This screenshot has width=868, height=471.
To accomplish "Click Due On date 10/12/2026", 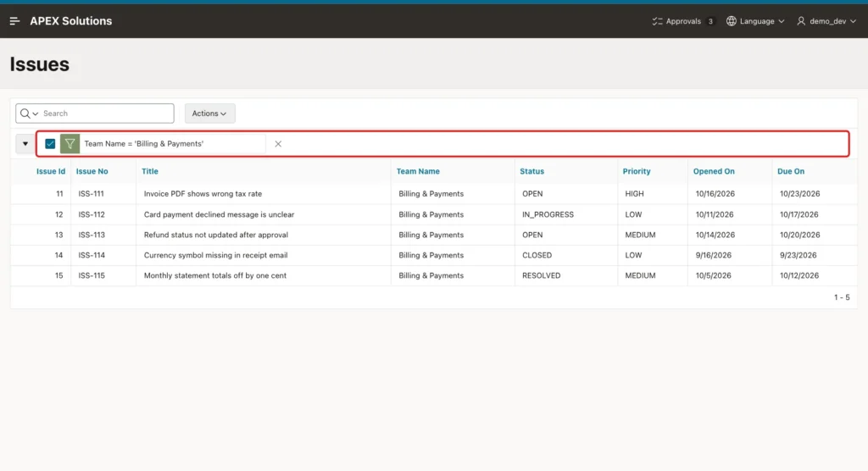I will 799,275.
